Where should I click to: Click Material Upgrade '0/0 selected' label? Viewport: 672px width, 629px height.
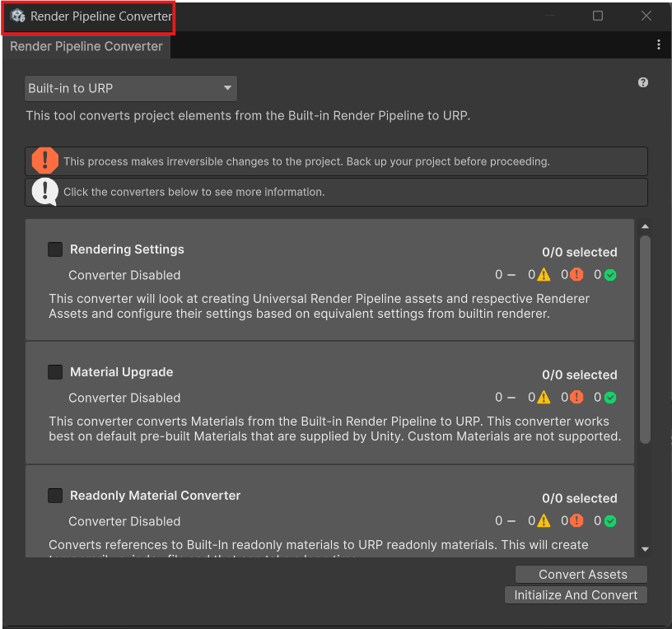pos(580,375)
